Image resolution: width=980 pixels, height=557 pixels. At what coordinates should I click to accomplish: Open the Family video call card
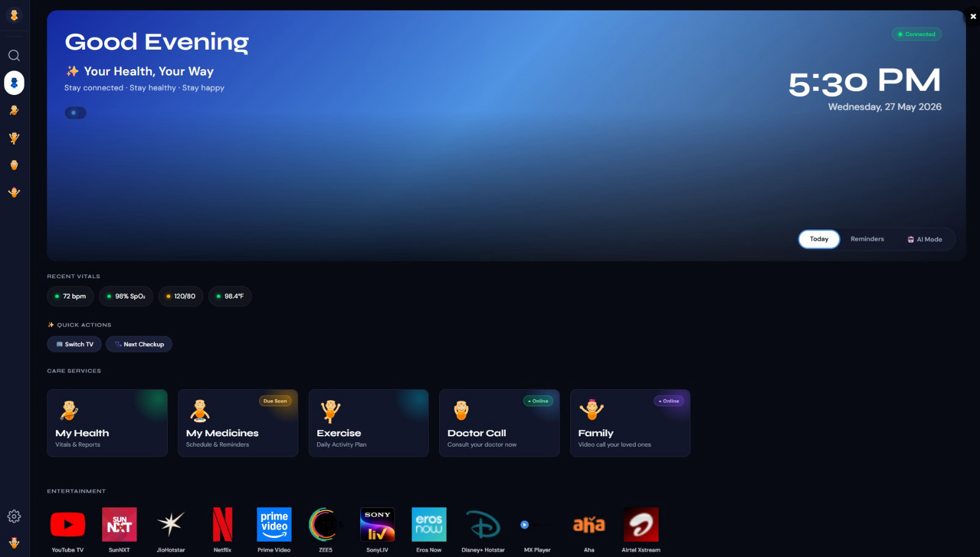pyautogui.click(x=630, y=423)
